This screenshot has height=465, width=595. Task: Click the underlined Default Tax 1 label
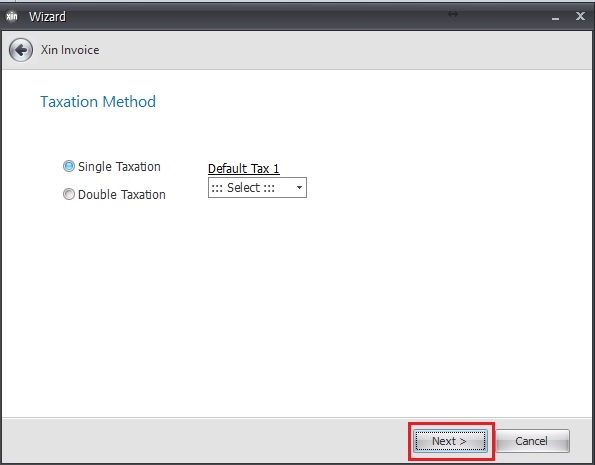pyautogui.click(x=244, y=169)
